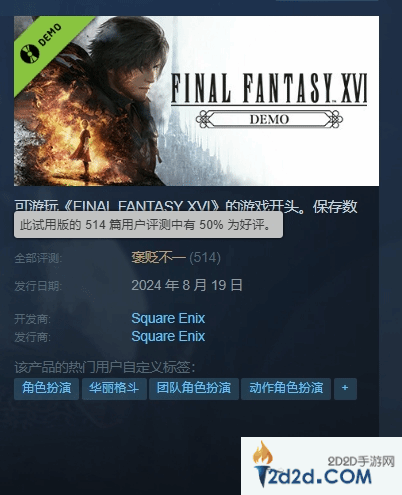This screenshot has height=495, width=402.
Task: Click the small figure standing in the flames
Action: click(x=83, y=146)
